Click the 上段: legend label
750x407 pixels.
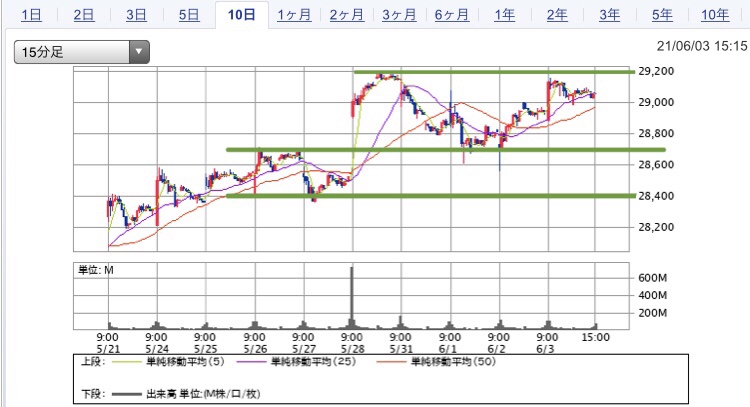click(93, 362)
